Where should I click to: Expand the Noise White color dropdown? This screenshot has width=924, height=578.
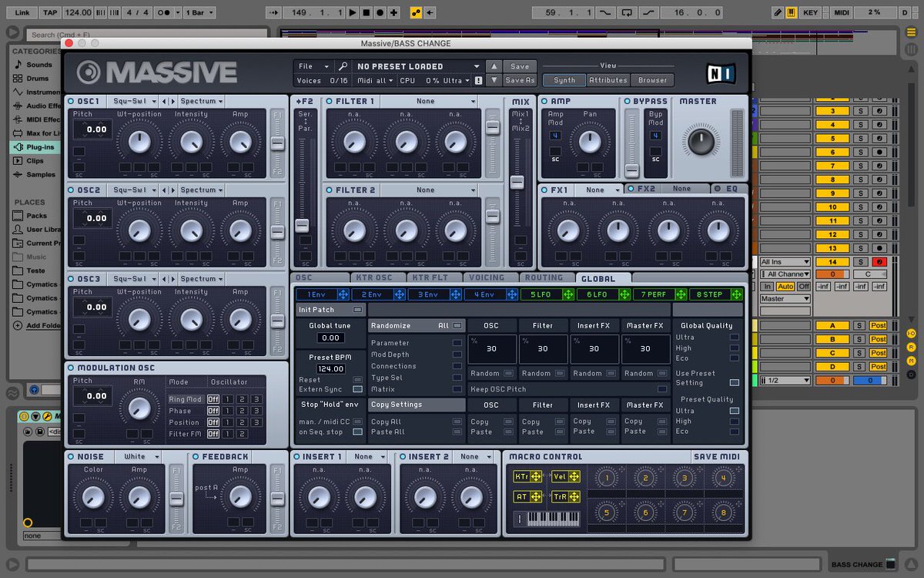pos(141,457)
